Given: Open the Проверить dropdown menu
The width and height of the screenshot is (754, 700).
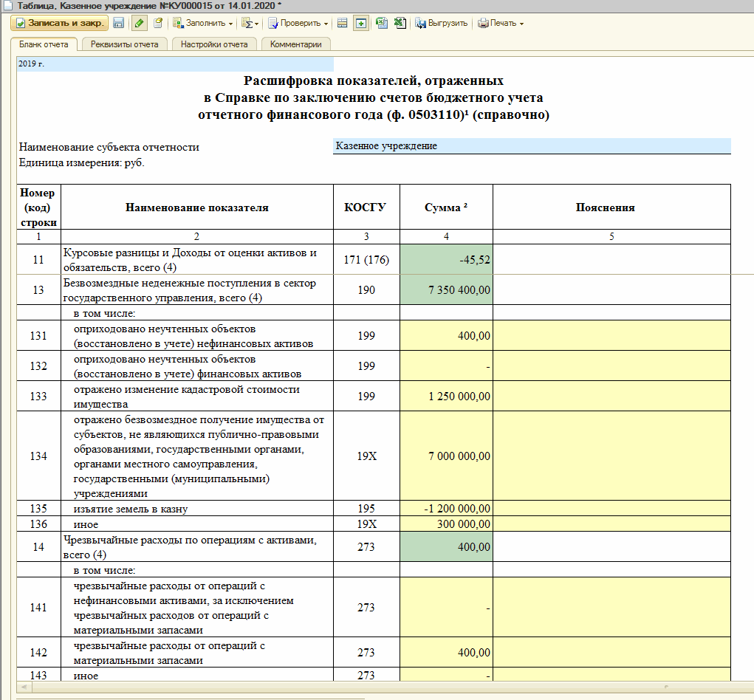Looking at the screenshot, I should [298, 23].
